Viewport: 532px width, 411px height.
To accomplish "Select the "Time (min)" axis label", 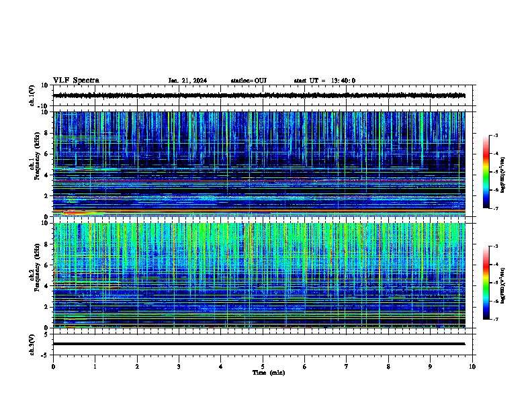I will point(269,373).
